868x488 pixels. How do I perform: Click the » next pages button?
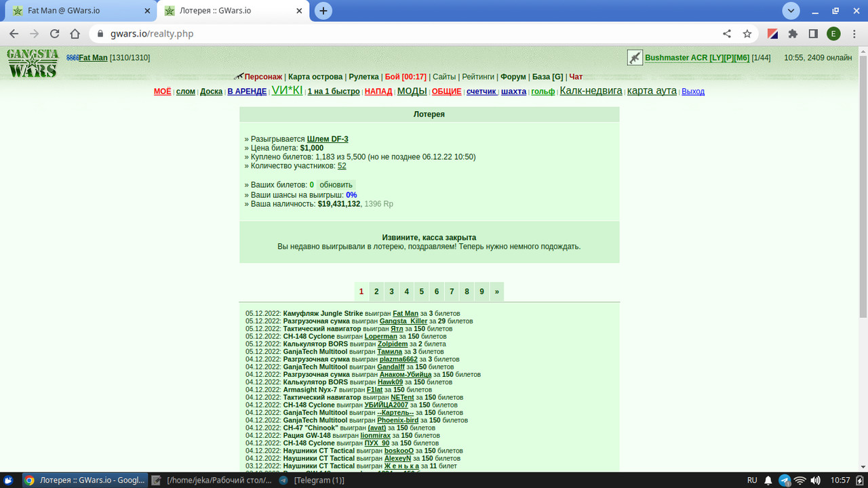[496, 291]
